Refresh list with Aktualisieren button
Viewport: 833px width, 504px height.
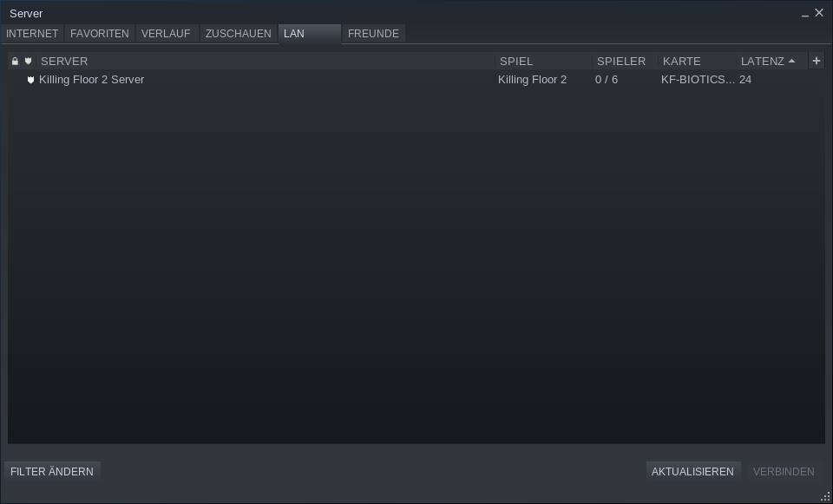pyautogui.click(x=692, y=472)
